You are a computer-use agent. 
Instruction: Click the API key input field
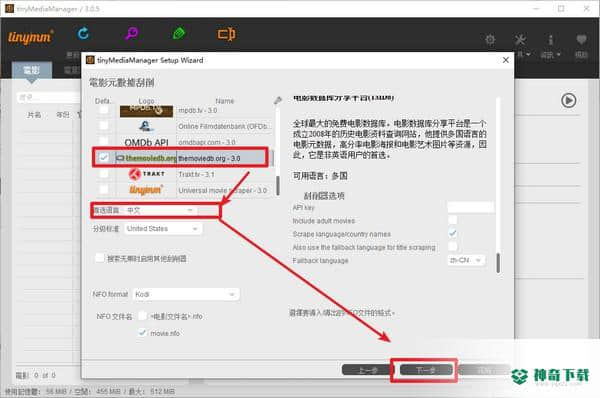471,207
